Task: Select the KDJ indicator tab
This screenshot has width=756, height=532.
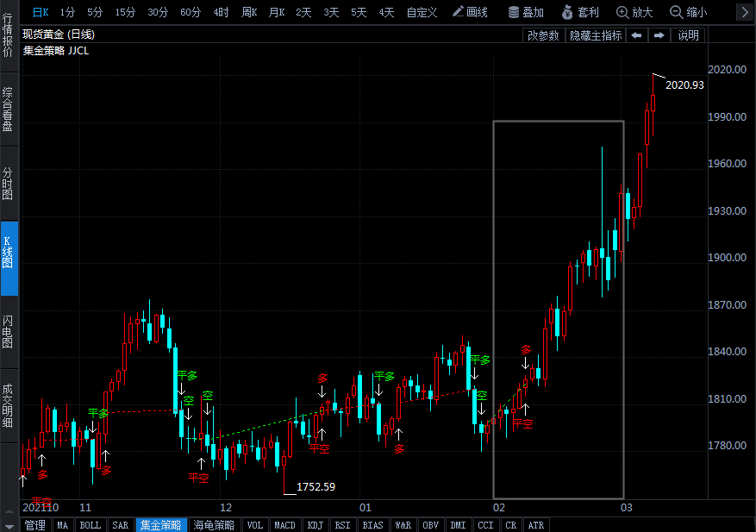Action: [316, 525]
